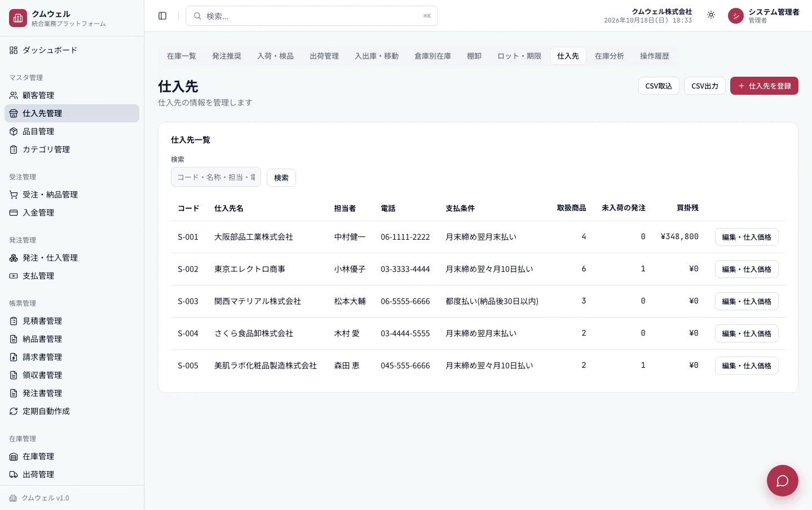The width and height of the screenshot is (812, 510).
Task: Click the 支払管理 banknote icon
Action: pos(14,276)
